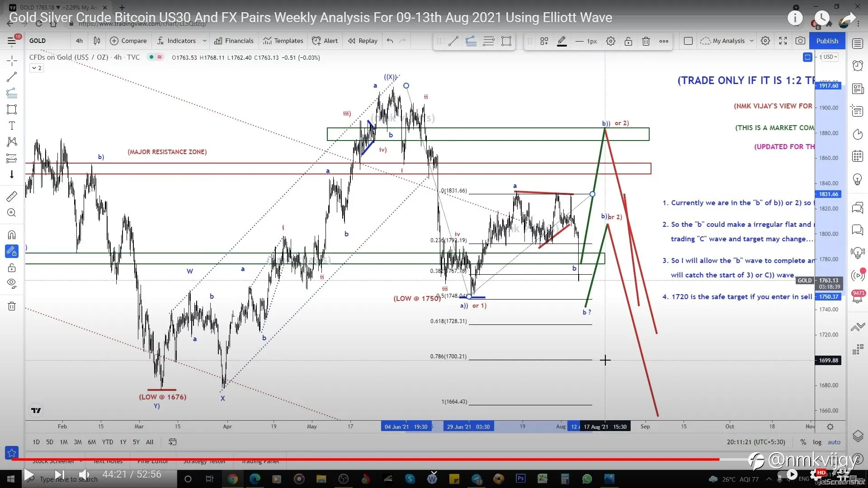Toggle stay in drawing mode
The image size is (868, 488).
click(12, 251)
